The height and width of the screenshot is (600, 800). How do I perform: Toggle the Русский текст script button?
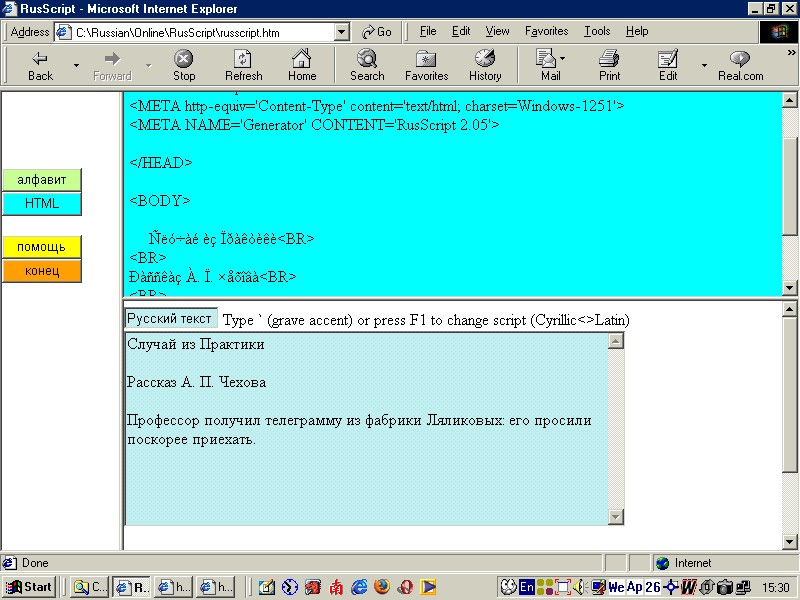[x=170, y=318]
